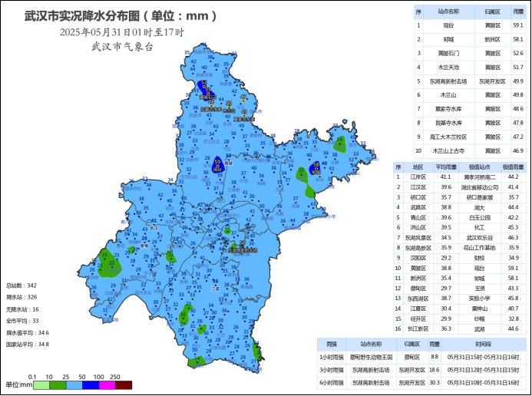This screenshot has height=396, width=532.
Task: Select the 长江新区 district row
Action: (418, 328)
